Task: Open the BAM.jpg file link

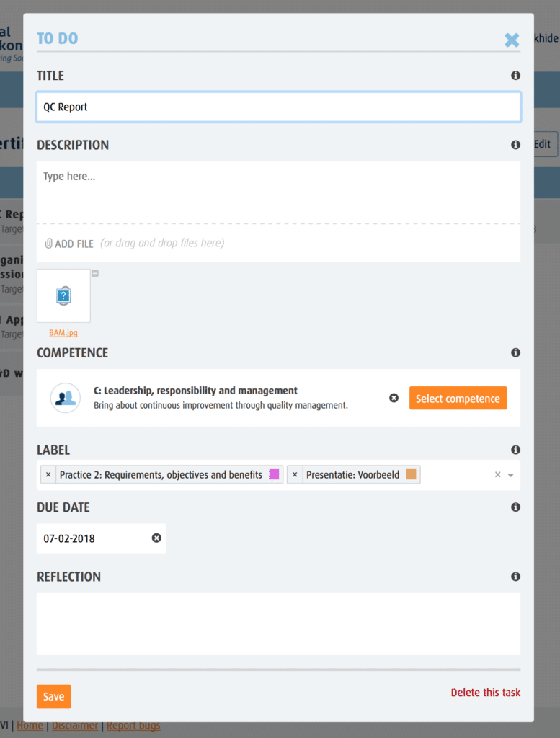Action: pyautogui.click(x=63, y=333)
